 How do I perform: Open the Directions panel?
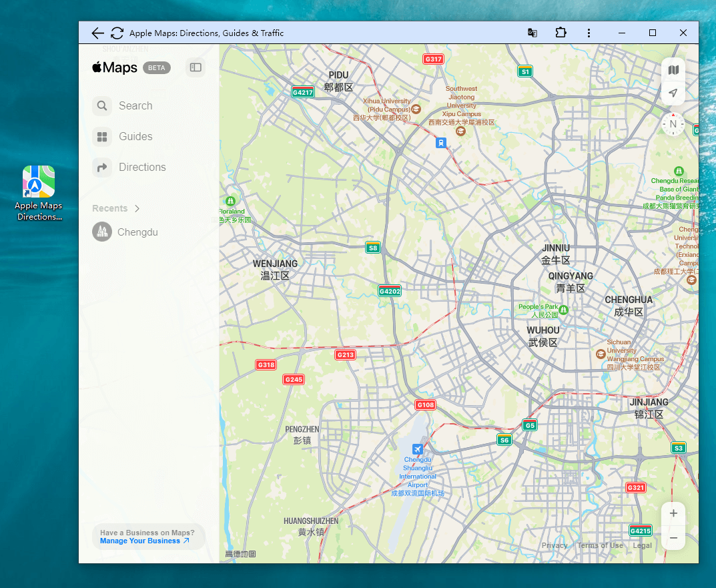(102, 168)
